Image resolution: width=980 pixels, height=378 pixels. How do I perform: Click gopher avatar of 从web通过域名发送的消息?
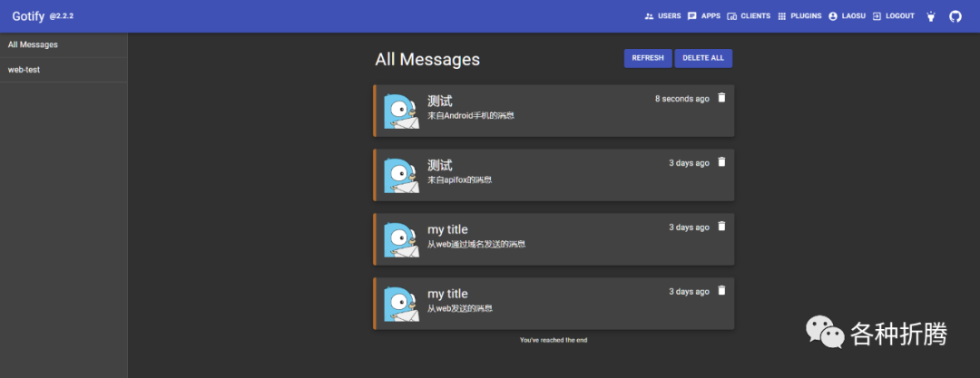click(x=401, y=240)
